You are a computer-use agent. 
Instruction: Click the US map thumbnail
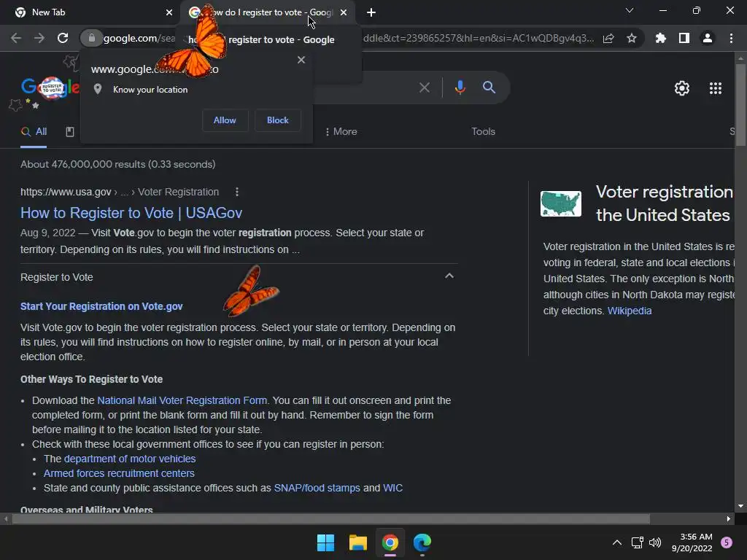pos(561,204)
